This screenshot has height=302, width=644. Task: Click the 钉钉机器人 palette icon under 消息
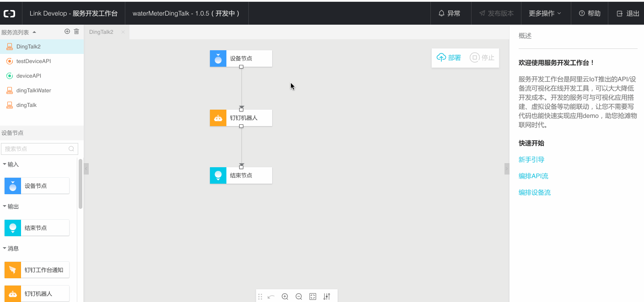pyautogui.click(x=13, y=294)
